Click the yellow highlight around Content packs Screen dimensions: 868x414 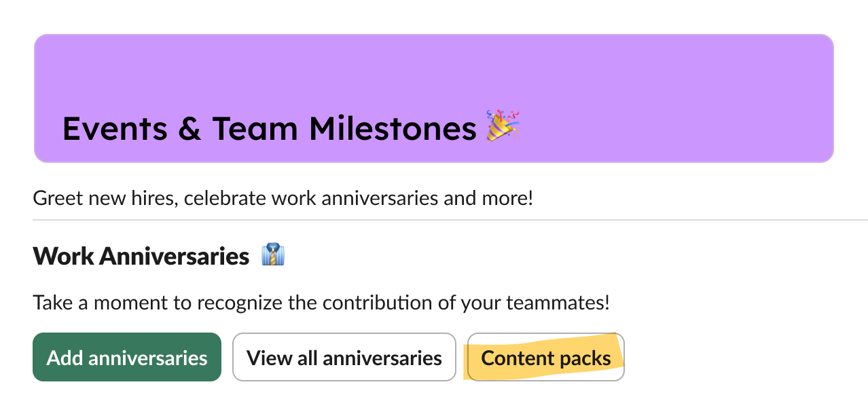click(545, 357)
